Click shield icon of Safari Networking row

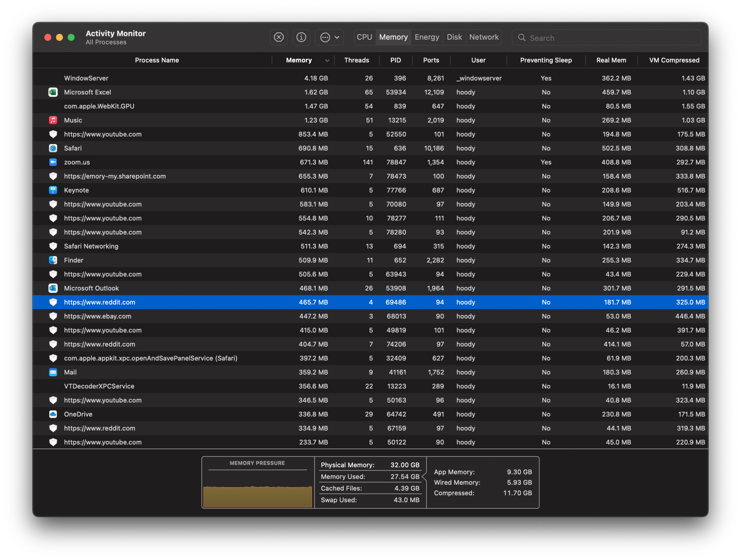pos(53,246)
